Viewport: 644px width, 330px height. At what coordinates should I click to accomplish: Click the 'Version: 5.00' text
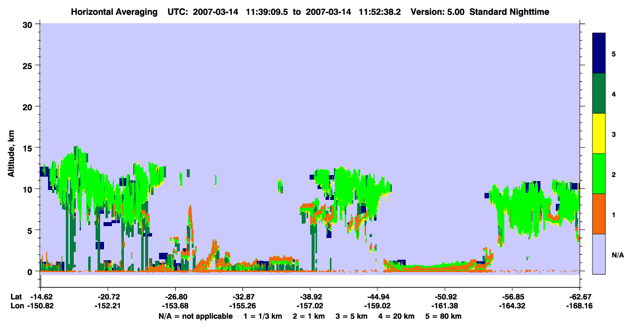click(x=437, y=12)
